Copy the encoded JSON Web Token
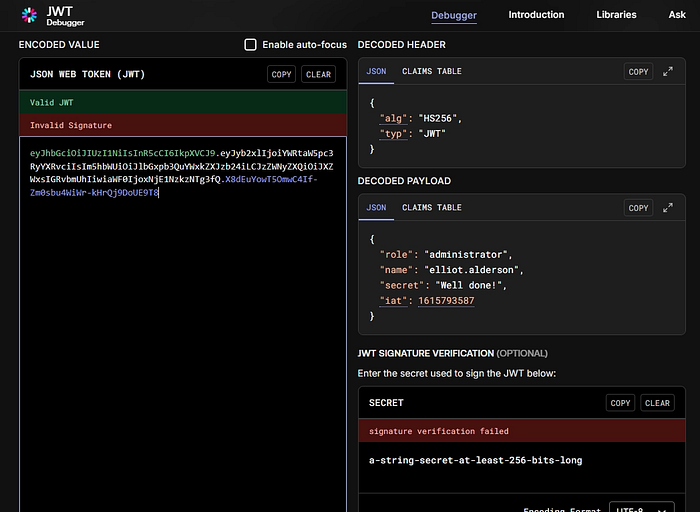The height and width of the screenshot is (512, 700). pos(281,75)
